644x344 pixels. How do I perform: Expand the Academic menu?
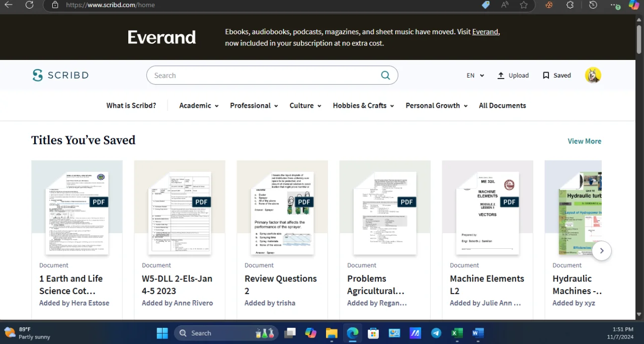click(199, 106)
